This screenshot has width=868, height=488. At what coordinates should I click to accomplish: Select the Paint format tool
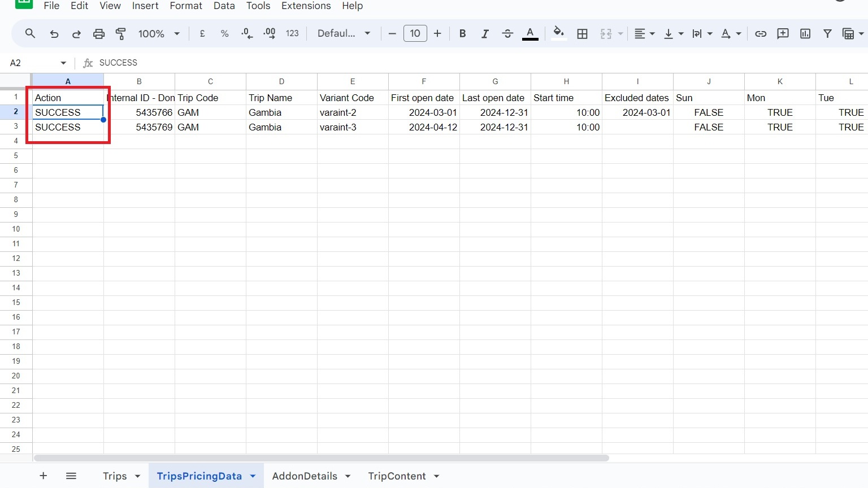(x=121, y=34)
